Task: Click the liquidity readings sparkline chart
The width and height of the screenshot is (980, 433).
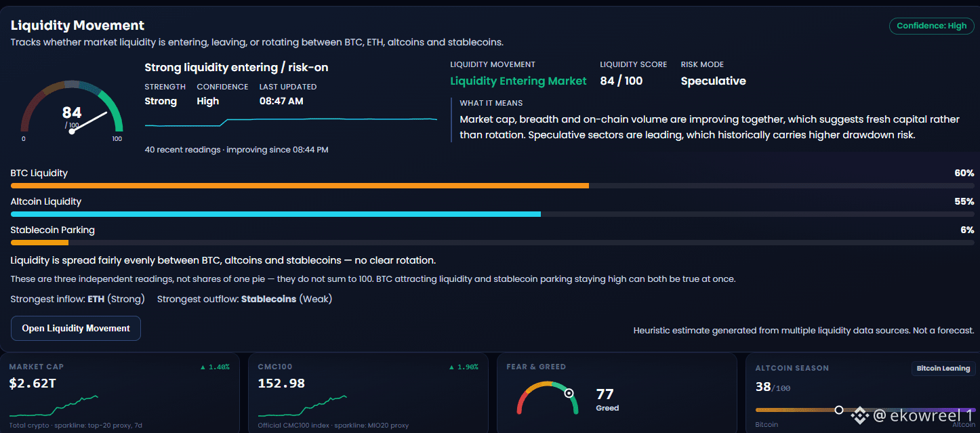Action: [291, 121]
